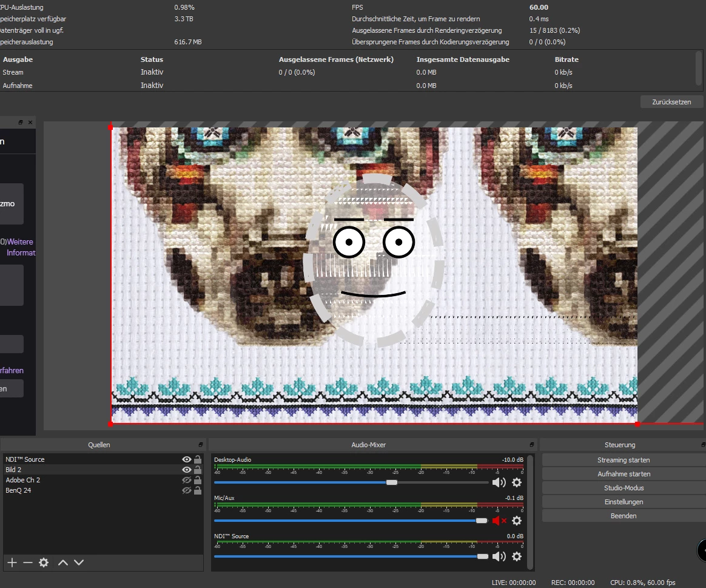The image size is (706, 588).
Task: Click the 15 / 8183 (0.2%) skipped frames value
Action: click(554, 30)
